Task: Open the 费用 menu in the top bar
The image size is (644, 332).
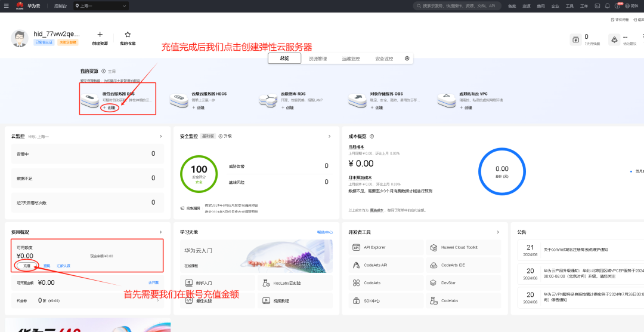Action: coord(540,6)
